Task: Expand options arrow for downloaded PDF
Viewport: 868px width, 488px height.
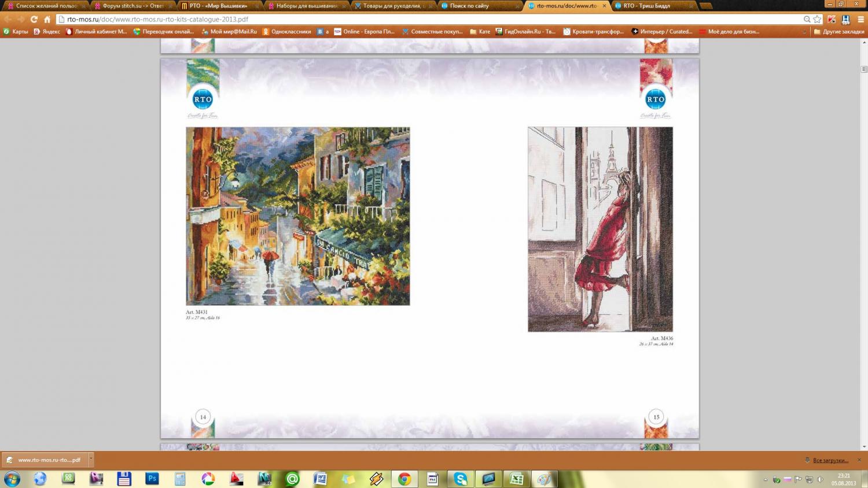Action: click(91, 460)
